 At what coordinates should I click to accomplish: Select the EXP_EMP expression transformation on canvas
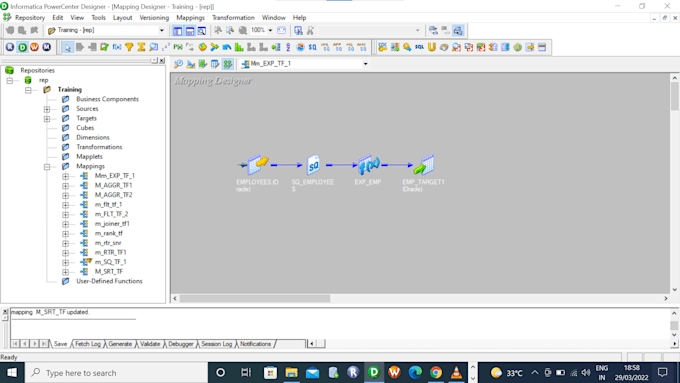pyautogui.click(x=369, y=165)
